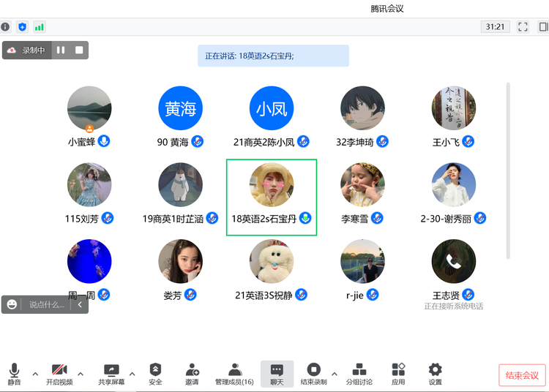Image resolution: width=549 pixels, height=392 pixels.
Task: Click the 31:21 meeting timer
Action: pyautogui.click(x=495, y=27)
